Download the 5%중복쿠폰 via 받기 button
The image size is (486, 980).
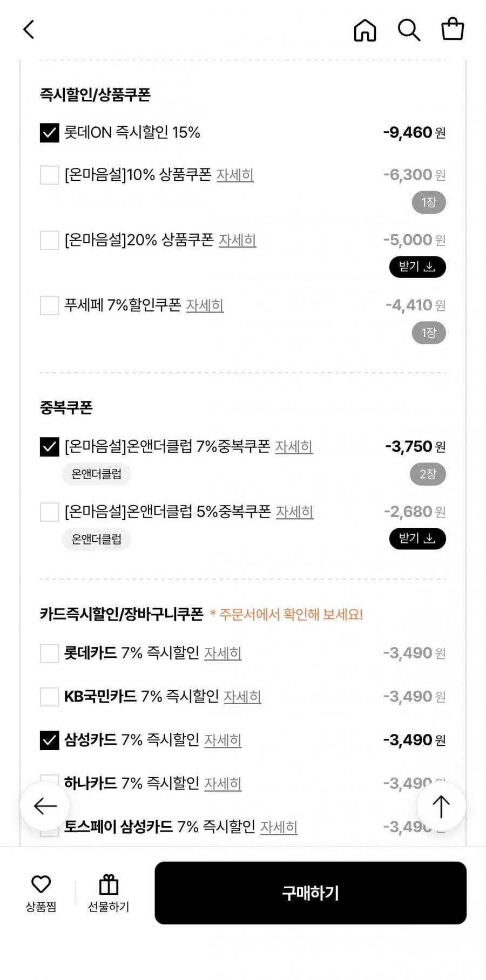[417, 539]
